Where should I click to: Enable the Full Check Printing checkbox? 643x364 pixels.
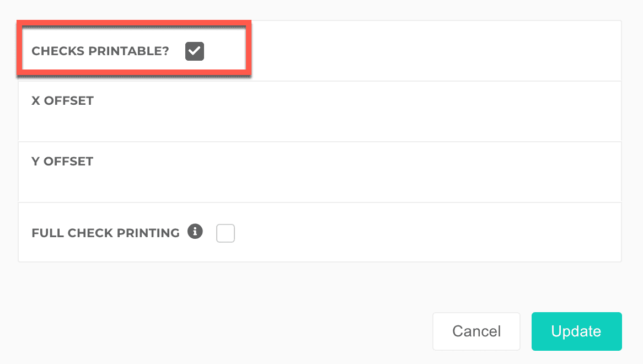tap(226, 233)
